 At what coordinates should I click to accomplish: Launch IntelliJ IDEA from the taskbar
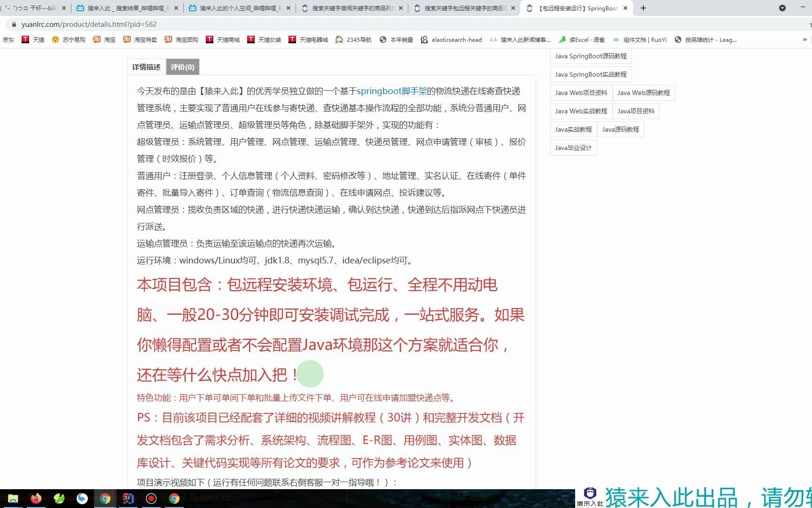pos(127,499)
